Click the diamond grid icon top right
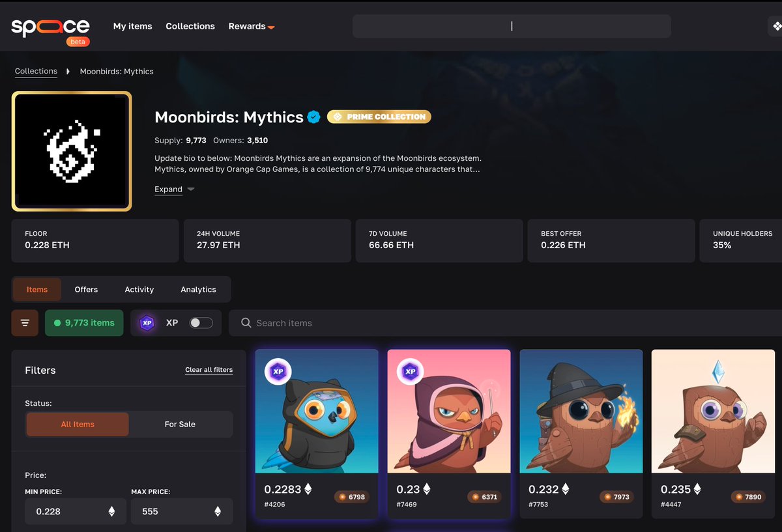 tap(776, 26)
